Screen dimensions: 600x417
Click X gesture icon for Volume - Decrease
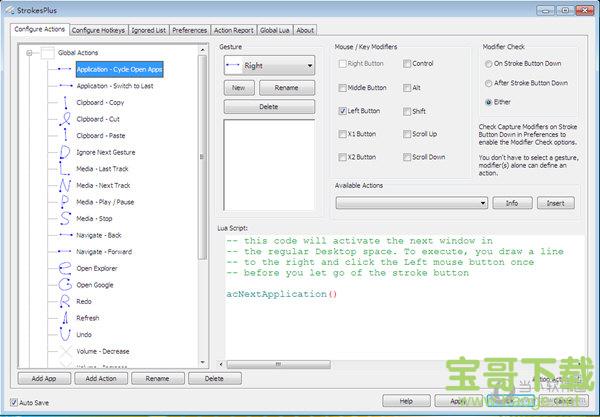(x=65, y=351)
